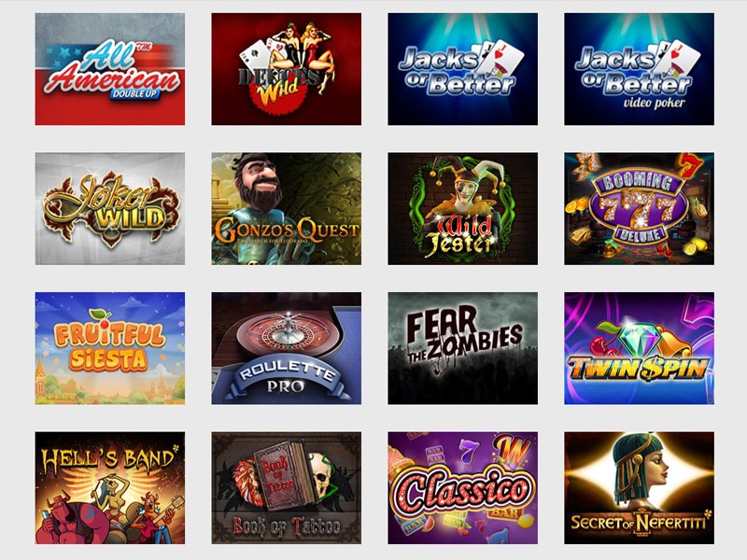747x560 pixels.
Task: Open Roulette Pro table game
Action: click(x=287, y=348)
